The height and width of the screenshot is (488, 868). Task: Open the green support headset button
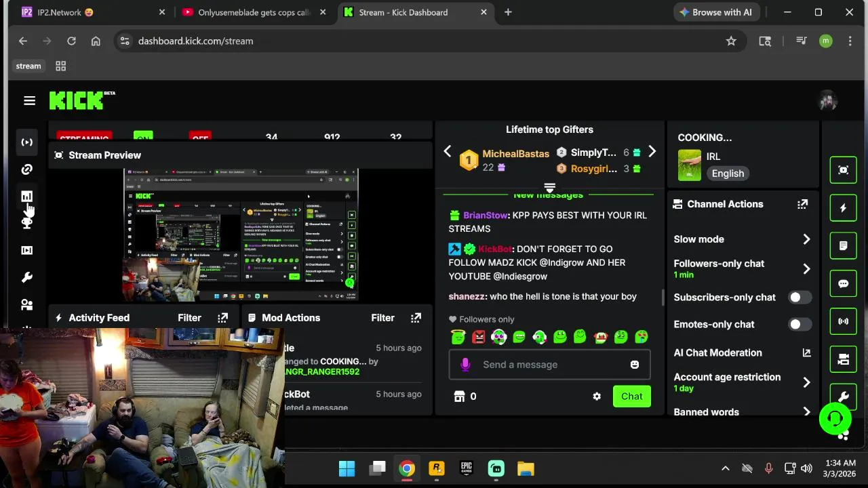click(x=835, y=418)
